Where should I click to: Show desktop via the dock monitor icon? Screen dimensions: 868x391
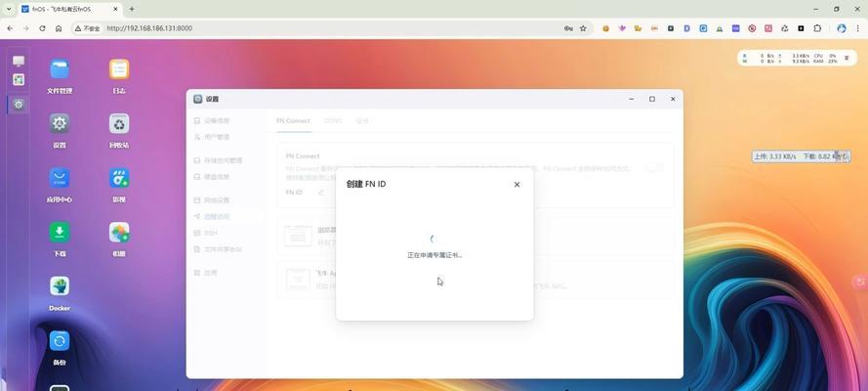click(19, 61)
